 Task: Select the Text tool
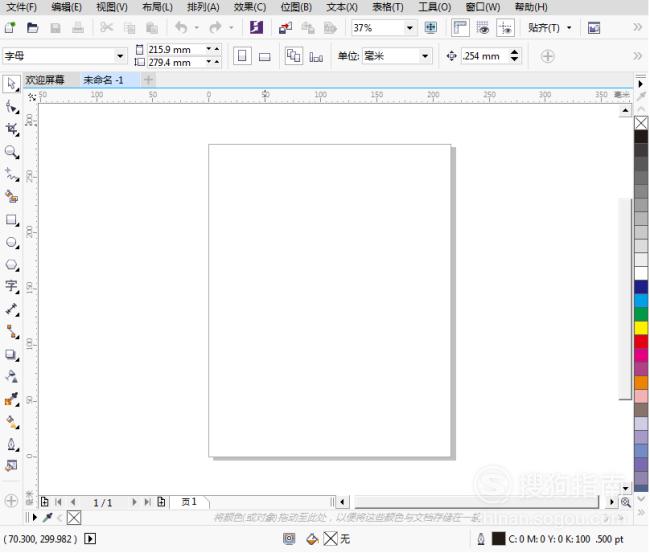coord(12,286)
